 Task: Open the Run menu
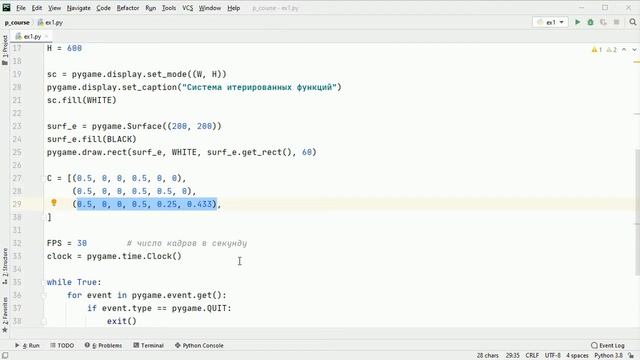pyautogui.click(x=151, y=8)
